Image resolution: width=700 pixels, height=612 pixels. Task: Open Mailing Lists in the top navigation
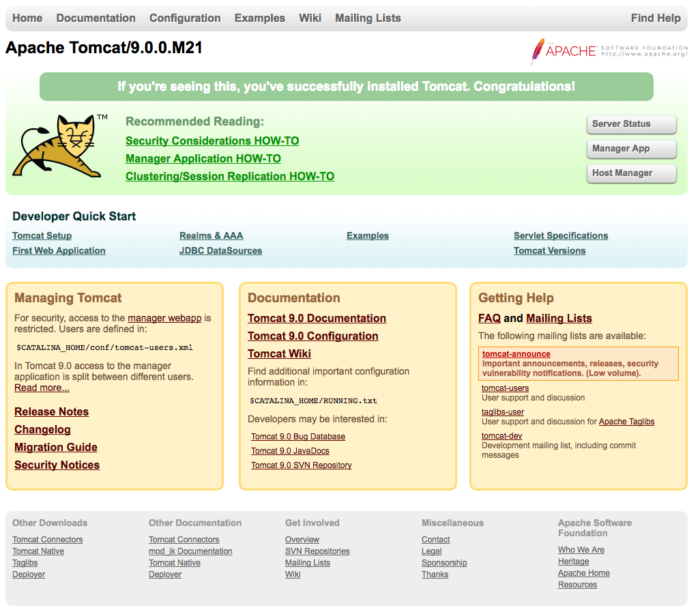click(x=368, y=18)
